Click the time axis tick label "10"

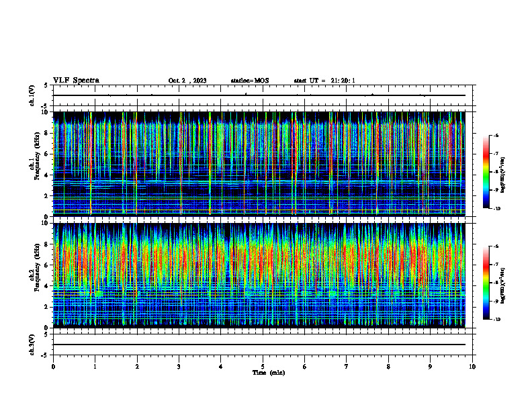pyautogui.click(x=472, y=367)
